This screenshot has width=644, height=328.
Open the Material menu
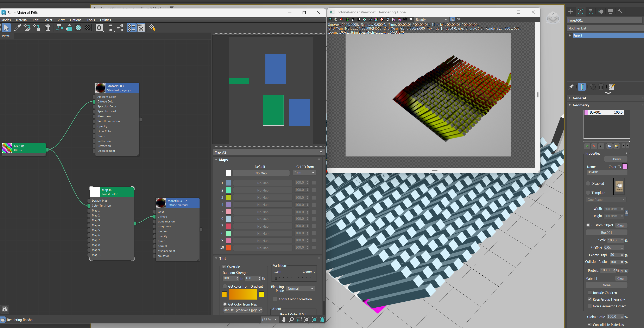click(21, 20)
